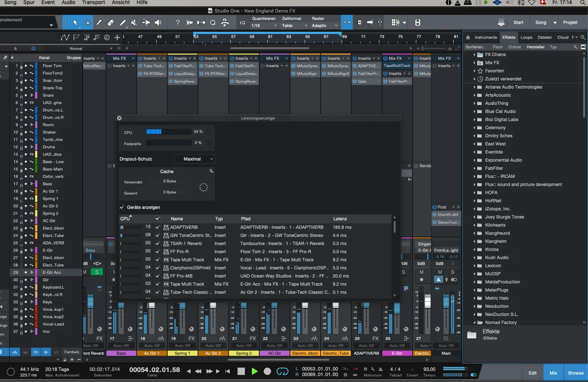Go to the browser Home icon
588x382 pixels.
pos(468,37)
